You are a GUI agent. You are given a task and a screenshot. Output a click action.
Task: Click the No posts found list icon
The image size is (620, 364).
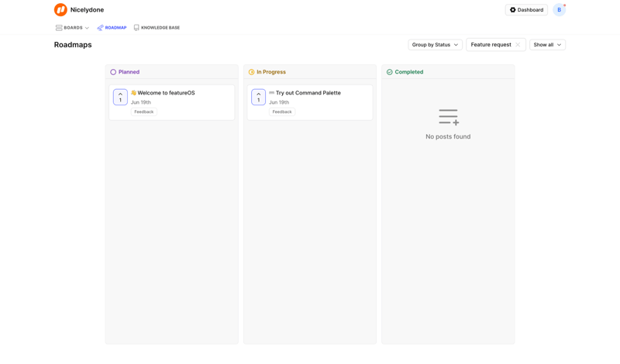click(449, 118)
